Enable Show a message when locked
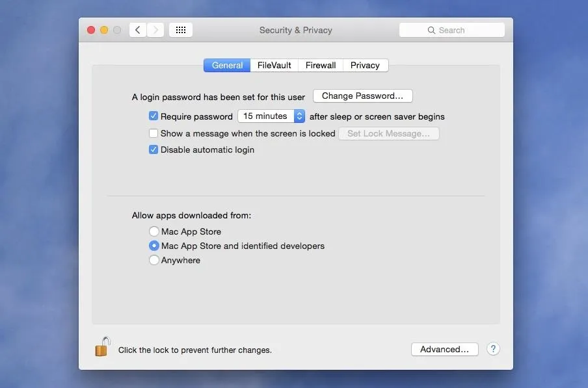The height and width of the screenshot is (388, 588). tap(153, 133)
